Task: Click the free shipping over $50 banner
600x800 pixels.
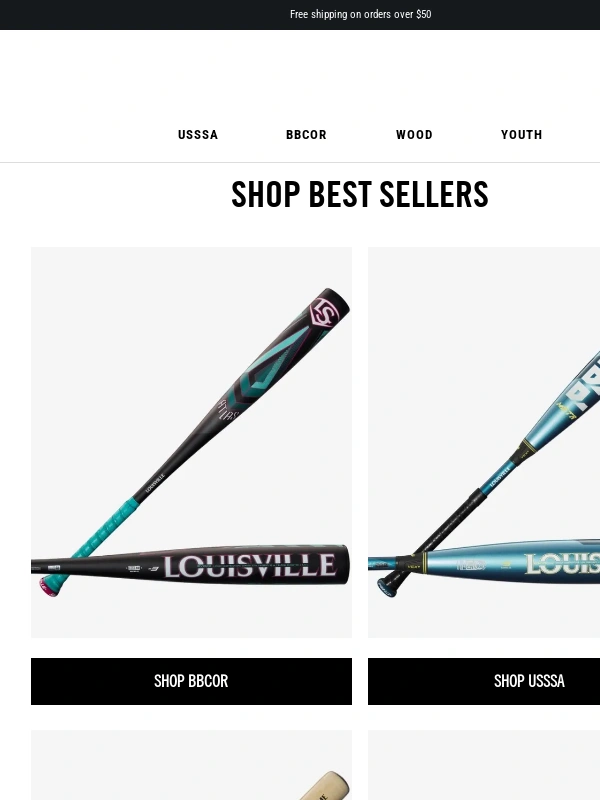Action: coord(360,14)
